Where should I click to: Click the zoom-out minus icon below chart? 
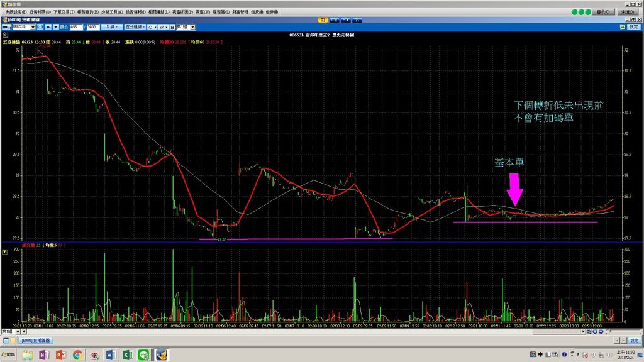coord(601,331)
